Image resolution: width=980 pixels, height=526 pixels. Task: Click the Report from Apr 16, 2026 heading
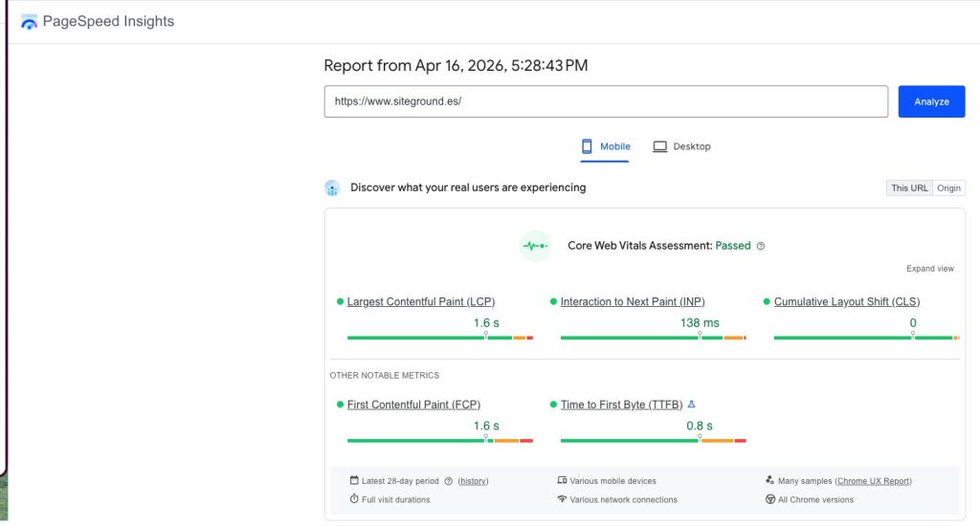[456, 66]
